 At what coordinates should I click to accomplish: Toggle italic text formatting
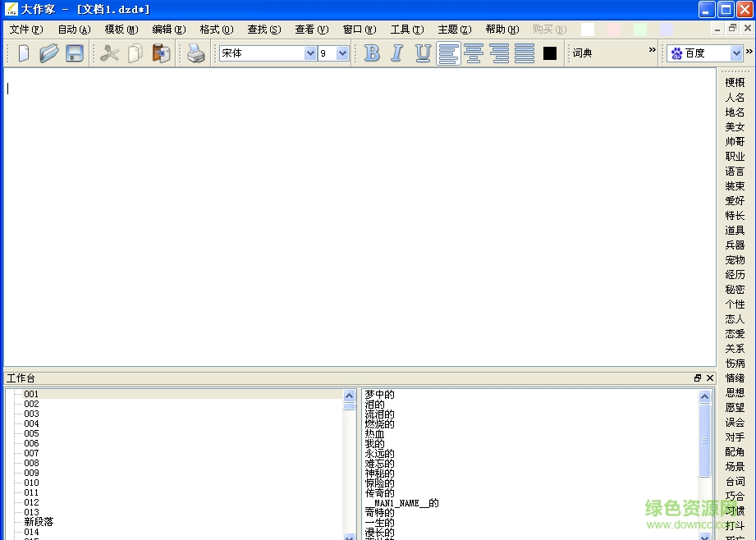click(x=397, y=53)
